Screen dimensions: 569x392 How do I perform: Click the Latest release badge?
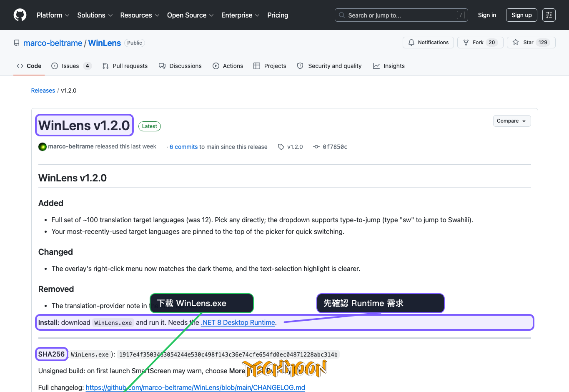[x=150, y=126]
